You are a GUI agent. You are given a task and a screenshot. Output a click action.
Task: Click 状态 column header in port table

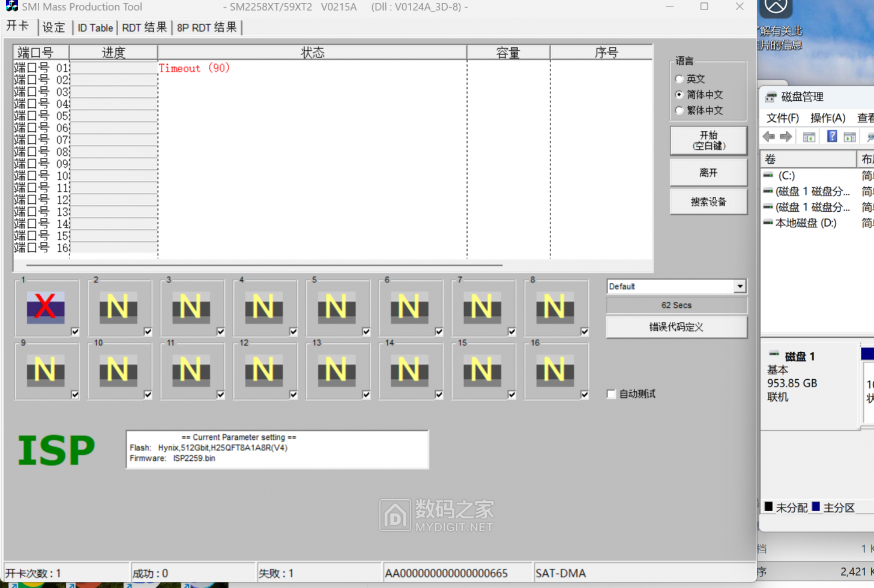[x=312, y=53]
